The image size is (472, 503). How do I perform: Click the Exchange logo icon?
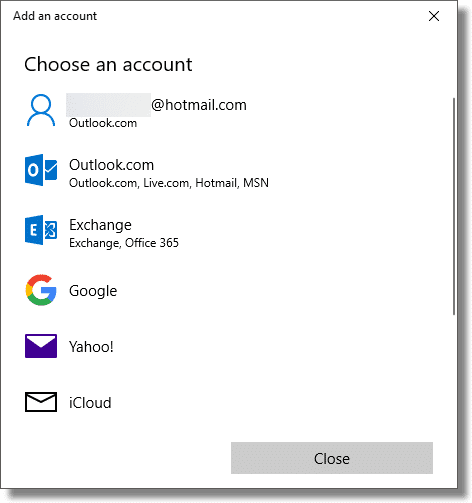pos(41,230)
